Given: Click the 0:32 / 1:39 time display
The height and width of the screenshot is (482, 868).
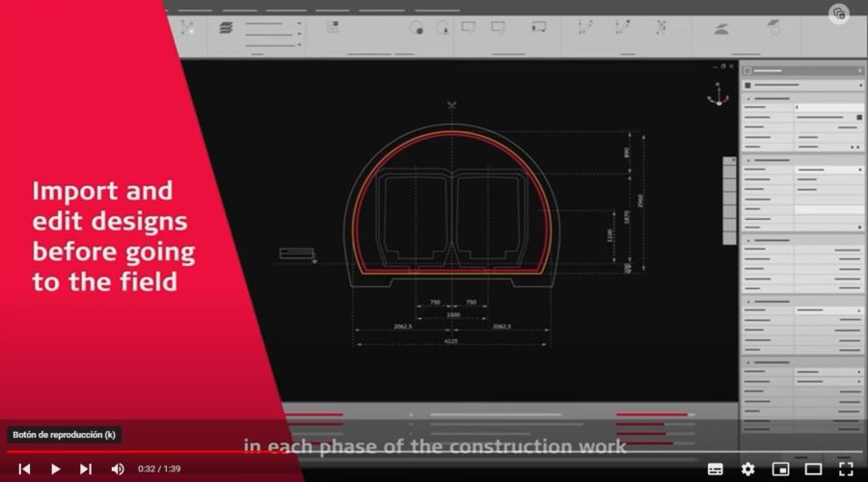Looking at the screenshot, I should (x=159, y=469).
